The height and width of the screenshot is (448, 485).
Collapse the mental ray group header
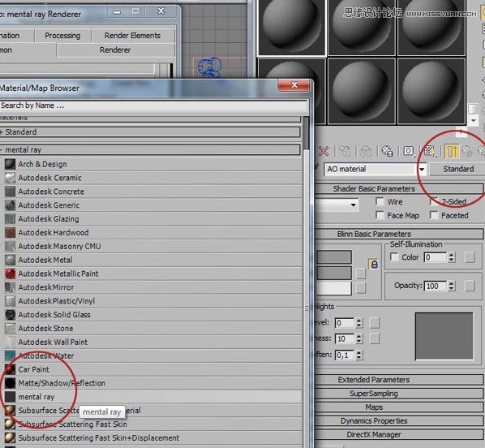point(150,150)
